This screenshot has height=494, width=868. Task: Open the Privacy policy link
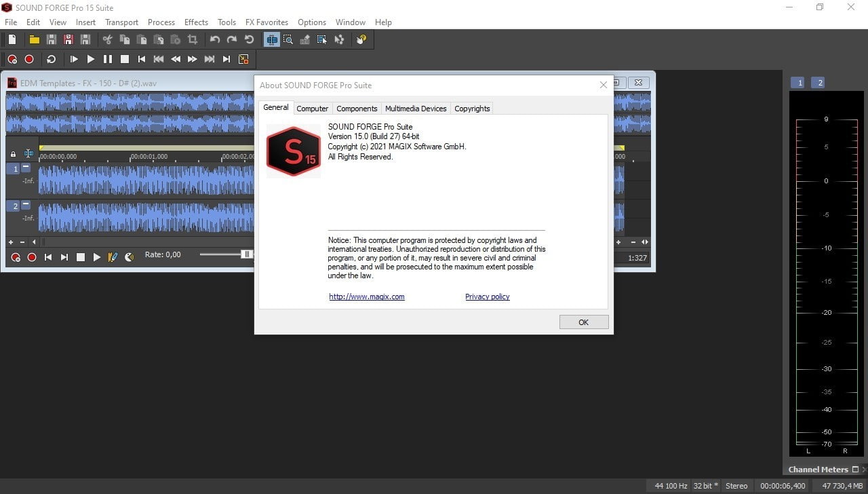tap(487, 297)
